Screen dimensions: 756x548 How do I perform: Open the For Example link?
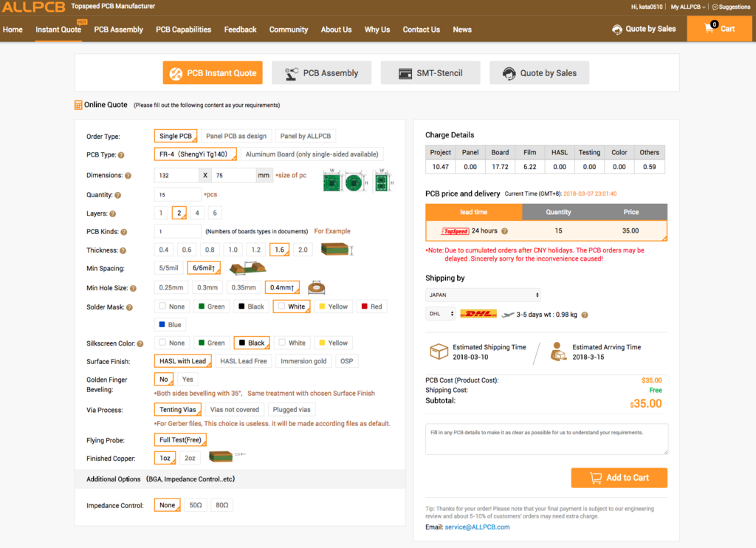(x=332, y=232)
